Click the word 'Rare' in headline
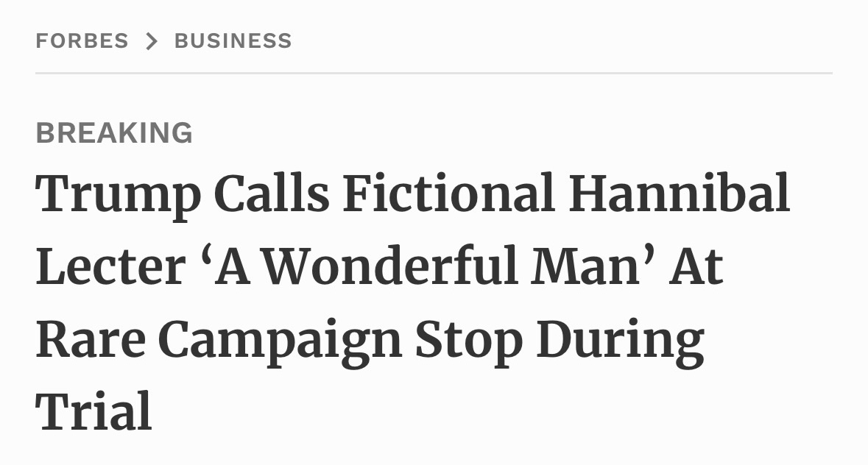Screen dimensions: 868x465 pos(90,341)
